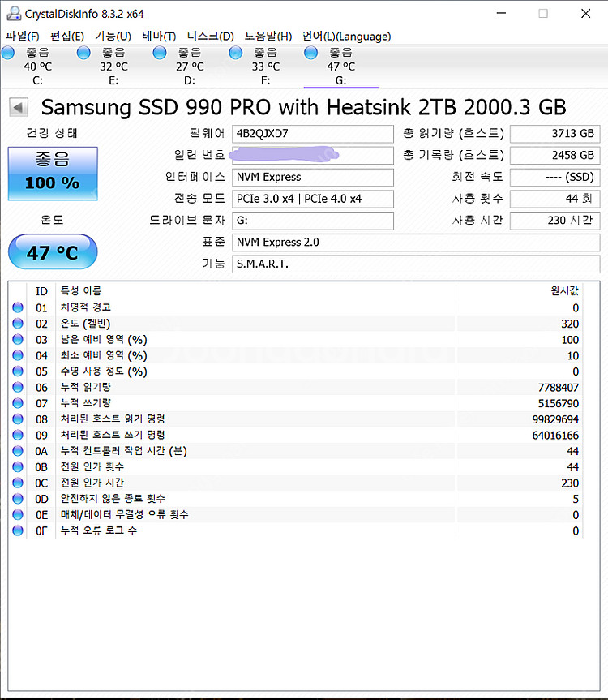
Task: Open the 언어(L)(Language) menu
Action: point(347,37)
